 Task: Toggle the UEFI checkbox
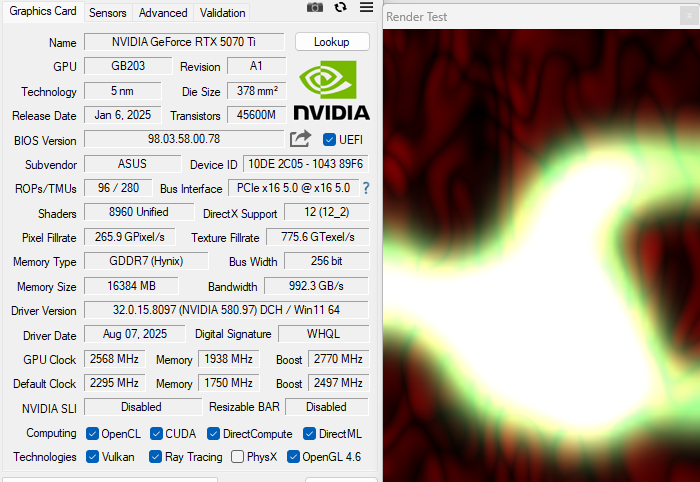pyautogui.click(x=329, y=140)
